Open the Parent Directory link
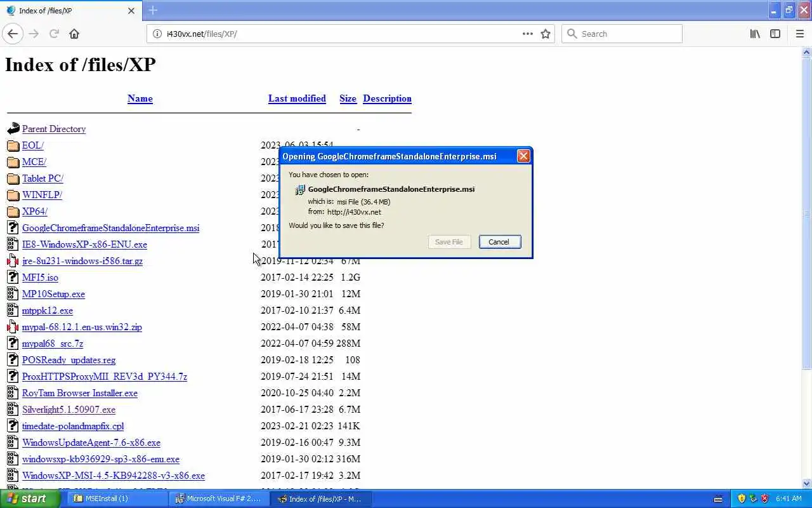Screen dimensions: 812x508 click(x=54, y=129)
